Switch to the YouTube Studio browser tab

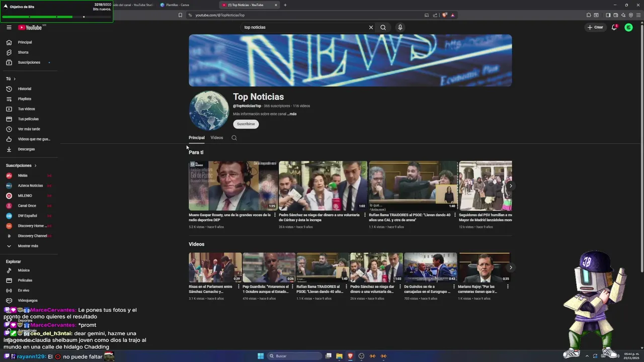click(x=134, y=5)
